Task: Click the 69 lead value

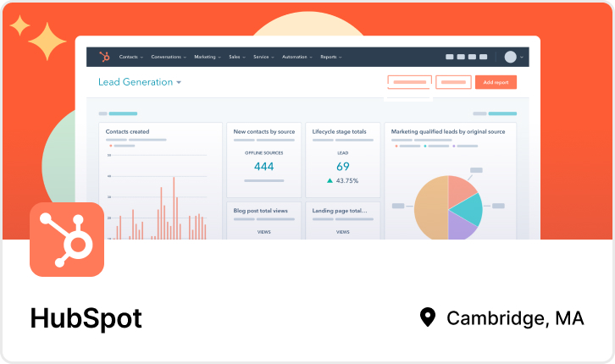Action: (343, 167)
